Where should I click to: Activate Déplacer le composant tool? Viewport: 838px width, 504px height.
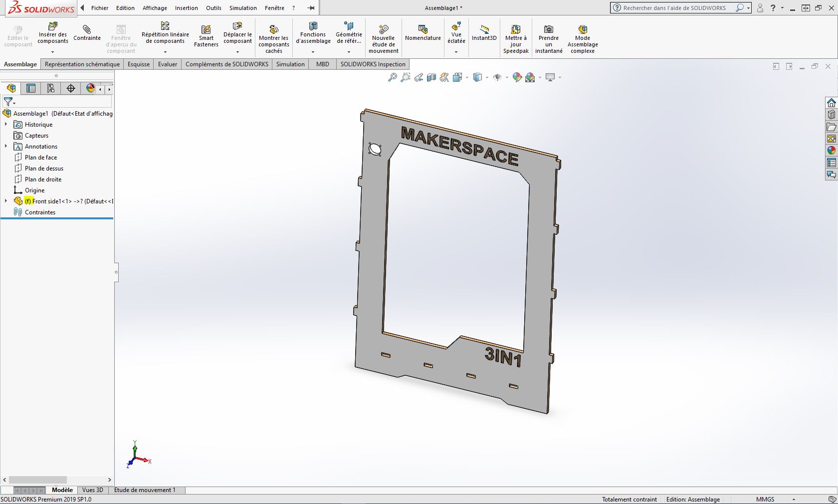(x=237, y=33)
